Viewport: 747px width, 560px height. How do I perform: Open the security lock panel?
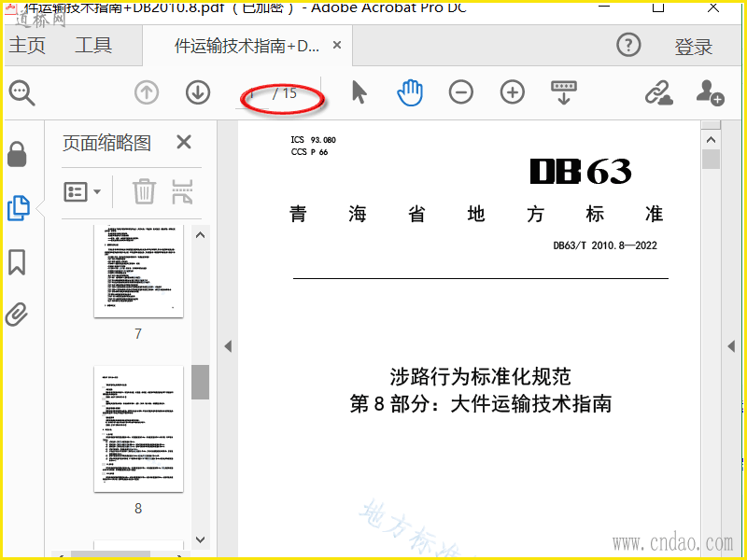(x=17, y=154)
